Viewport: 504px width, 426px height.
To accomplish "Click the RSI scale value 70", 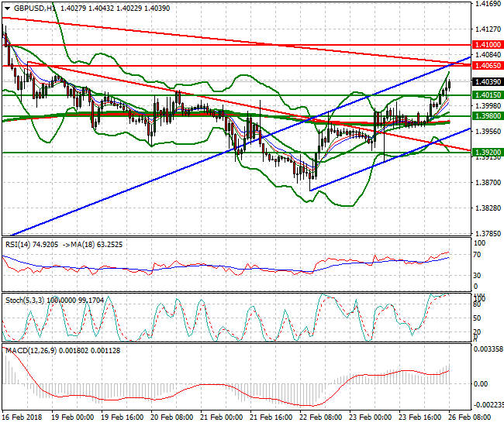I will click(x=477, y=255).
